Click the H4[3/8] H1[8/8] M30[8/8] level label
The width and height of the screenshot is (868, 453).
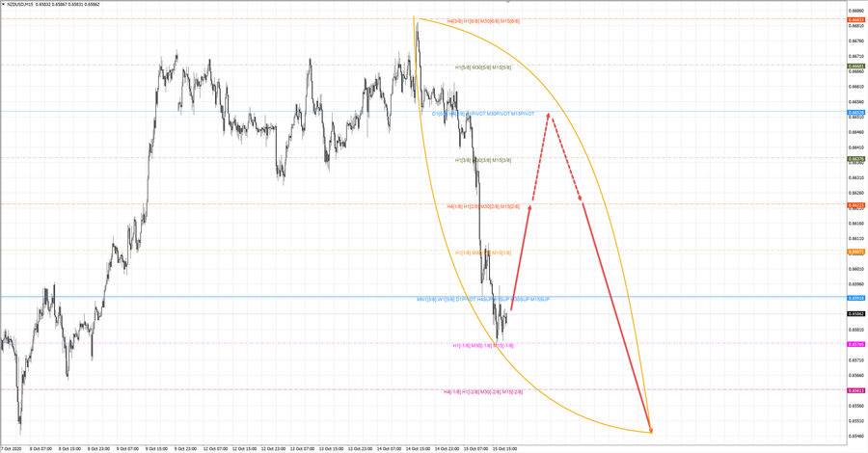pyautogui.click(x=483, y=21)
